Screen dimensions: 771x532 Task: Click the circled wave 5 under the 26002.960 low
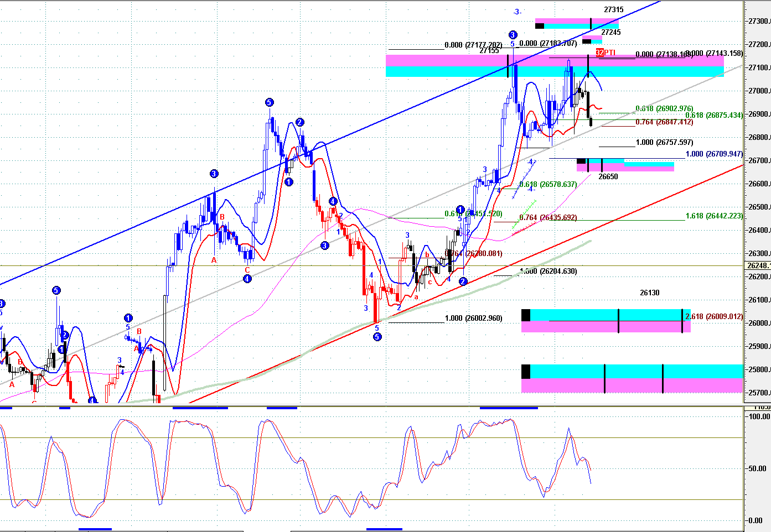click(x=377, y=337)
